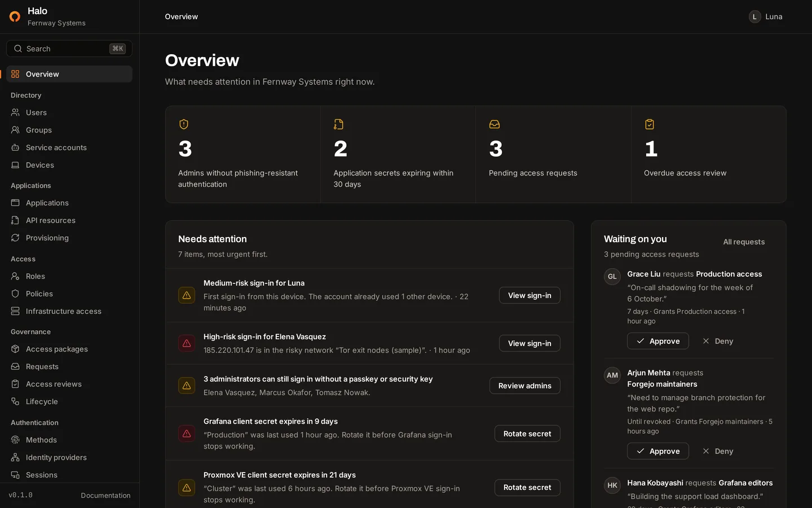Open the Luna user account menu
812x508 pixels.
pos(766,17)
